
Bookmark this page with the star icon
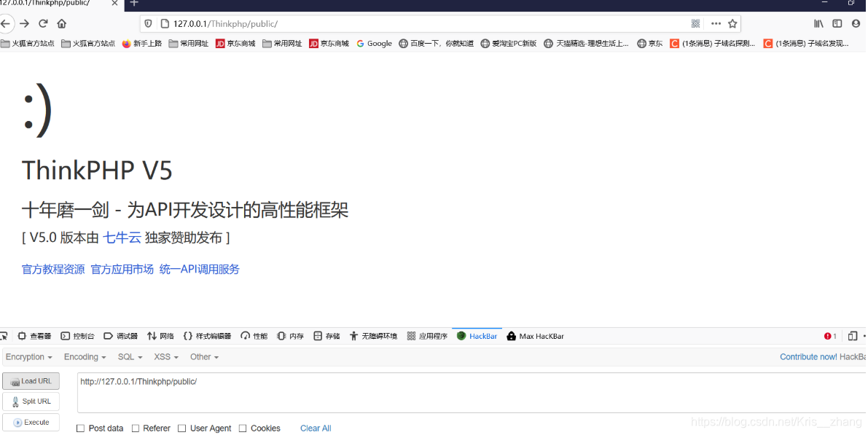point(732,24)
